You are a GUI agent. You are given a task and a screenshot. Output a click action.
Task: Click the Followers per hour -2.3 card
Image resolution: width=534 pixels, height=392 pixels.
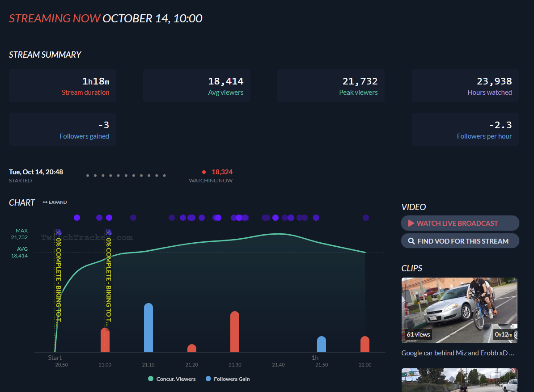tap(465, 129)
